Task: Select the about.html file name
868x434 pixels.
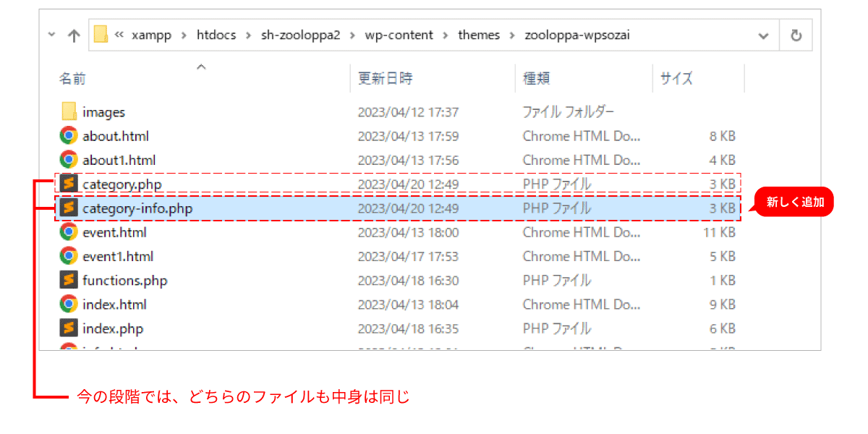Action: click(x=116, y=136)
